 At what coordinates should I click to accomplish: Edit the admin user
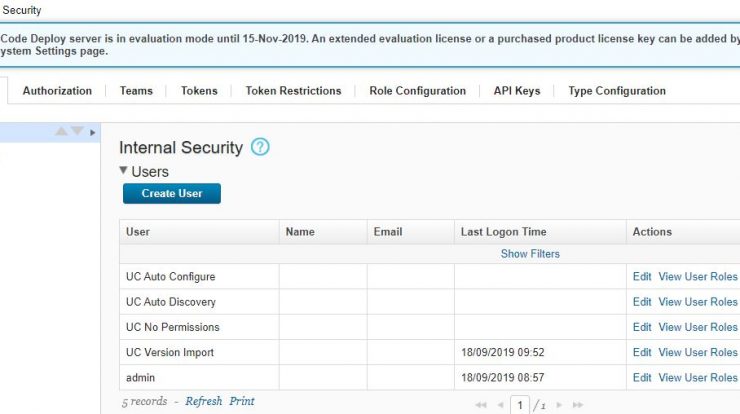pos(642,378)
